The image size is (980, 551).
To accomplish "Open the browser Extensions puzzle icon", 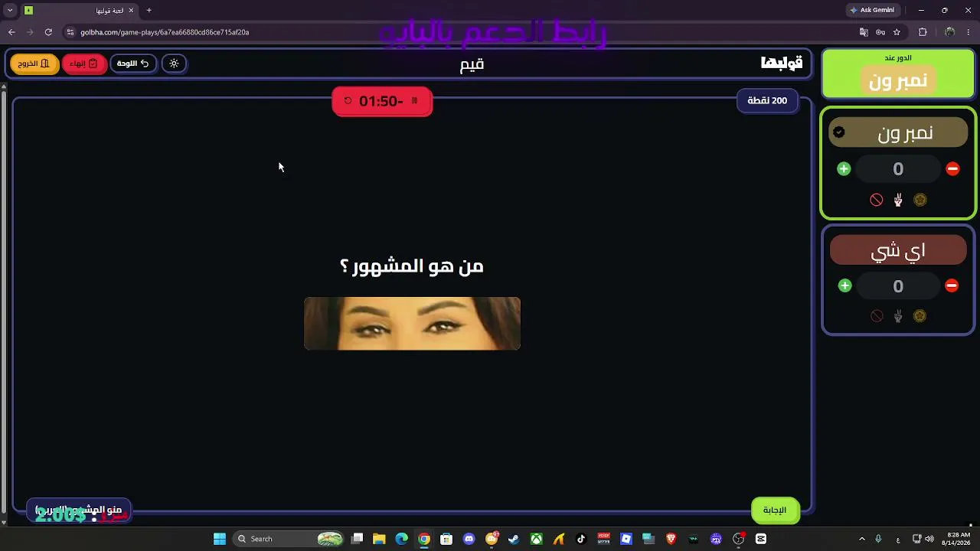I will (923, 32).
